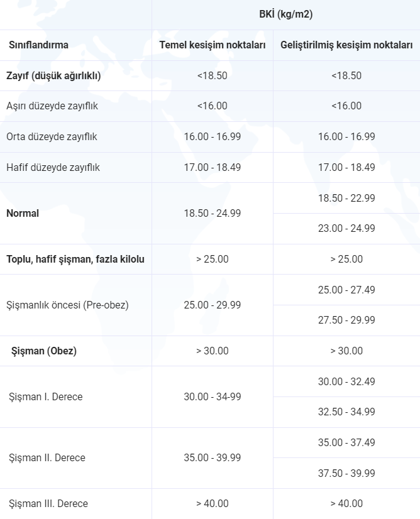This screenshot has height=519, width=420.
Task: Click Şişmanlık öncesi (Pre-obez) label
Action: pyautogui.click(x=67, y=305)
